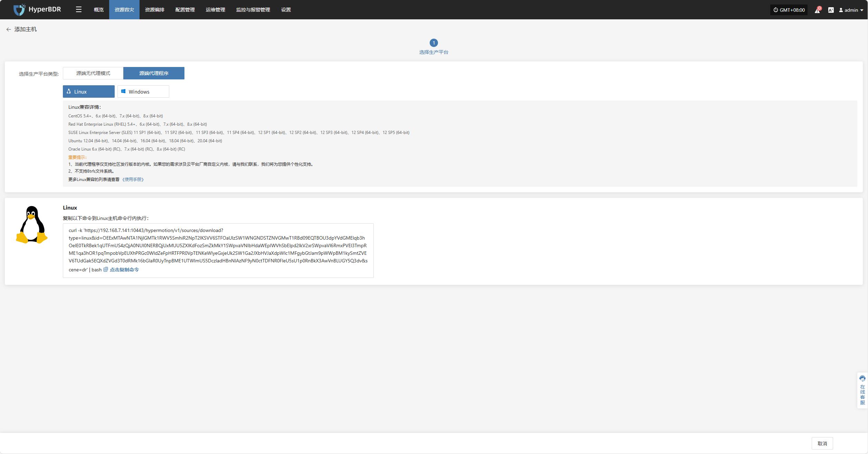Click the 取消 button
This screenshot has width=868, height=454.
[822, 443]
